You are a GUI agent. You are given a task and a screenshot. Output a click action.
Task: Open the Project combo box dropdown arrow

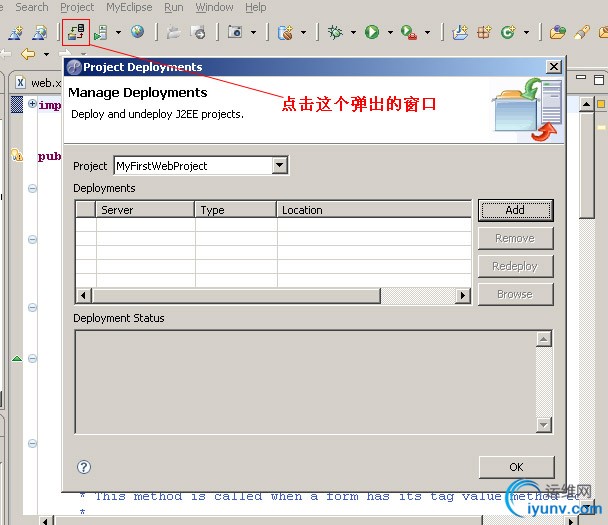(280, 166)
